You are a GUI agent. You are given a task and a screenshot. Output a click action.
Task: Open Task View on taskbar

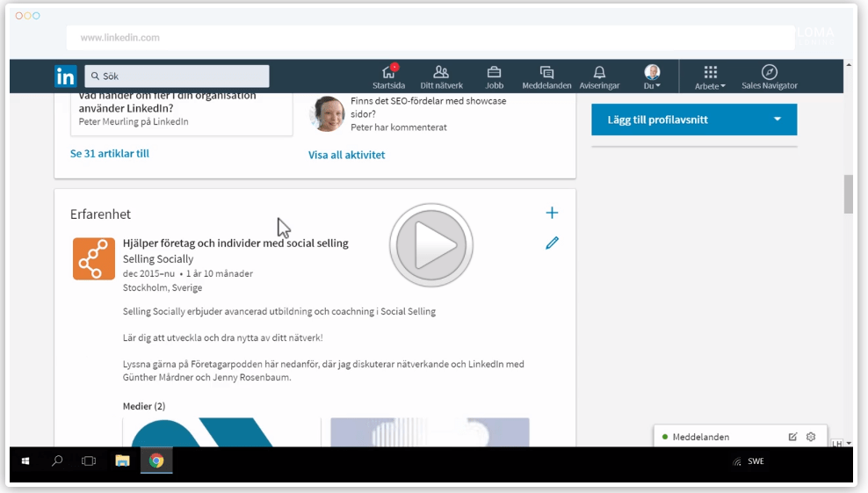[89, 460]
